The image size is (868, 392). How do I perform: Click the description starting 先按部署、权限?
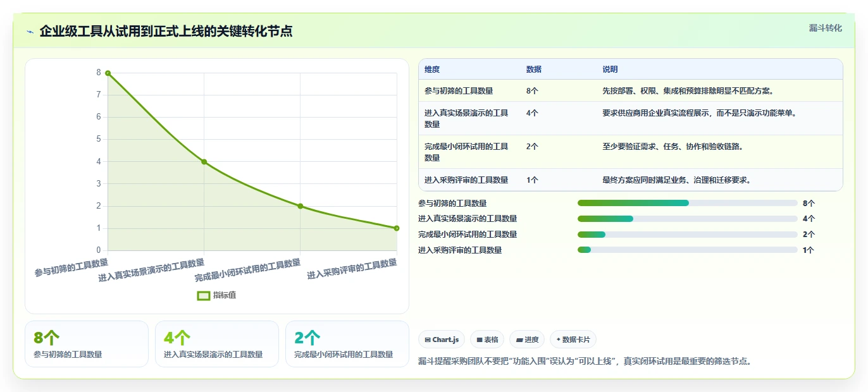[688, 91]
